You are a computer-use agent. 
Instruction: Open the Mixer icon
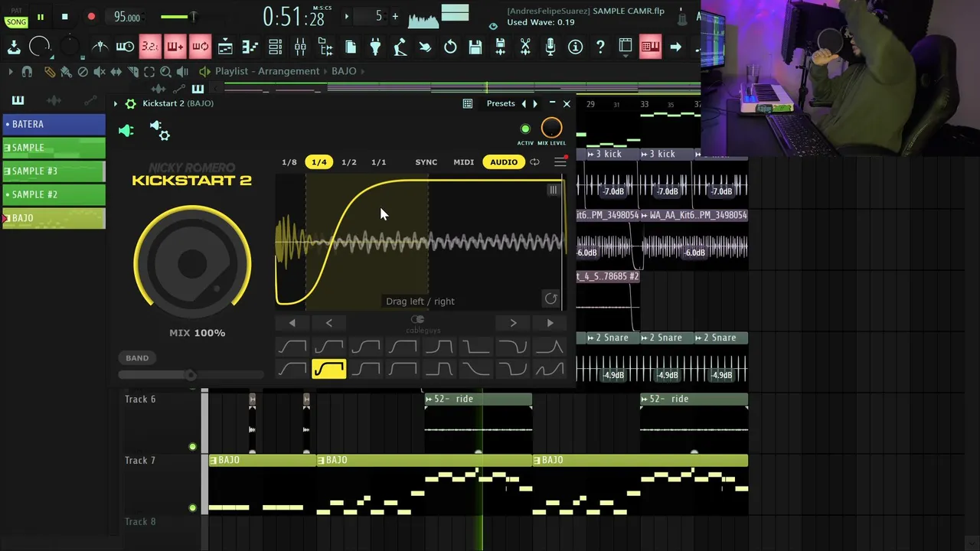tap(300, 47)
